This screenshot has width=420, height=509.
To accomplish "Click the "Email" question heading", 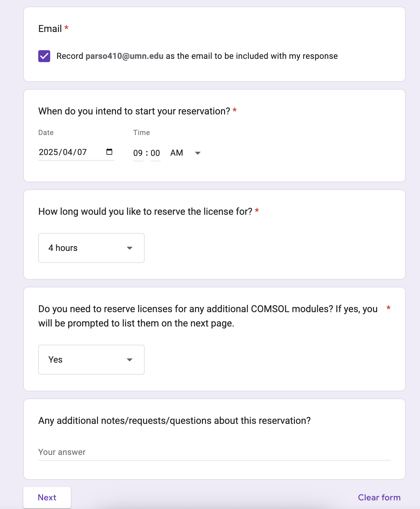I will [x=50, y=29].
